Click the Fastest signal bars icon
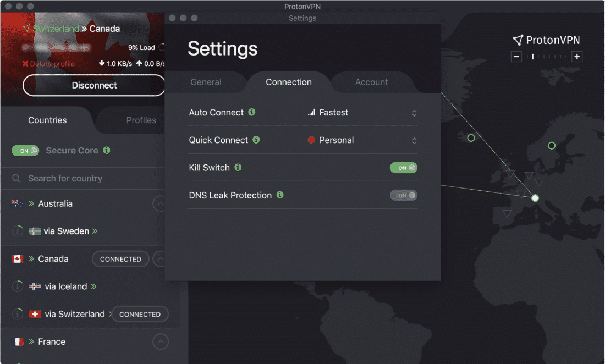 (x=311, y=113)
